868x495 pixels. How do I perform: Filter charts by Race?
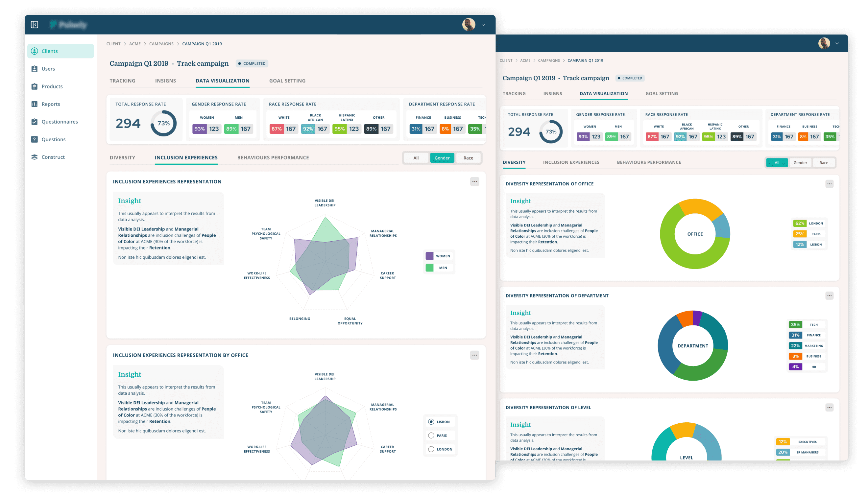(x=468, y=158)
